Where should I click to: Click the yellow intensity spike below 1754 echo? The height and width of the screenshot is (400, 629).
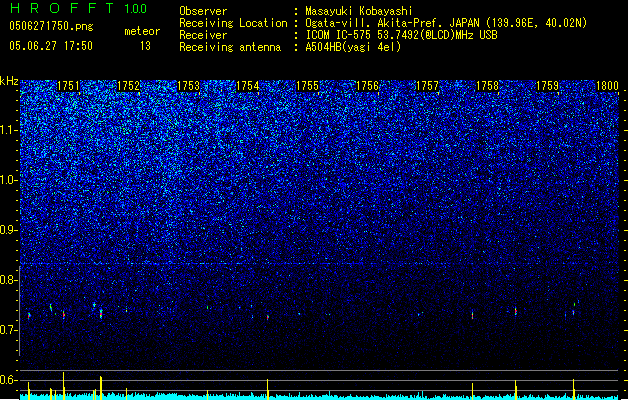(268, 389)
